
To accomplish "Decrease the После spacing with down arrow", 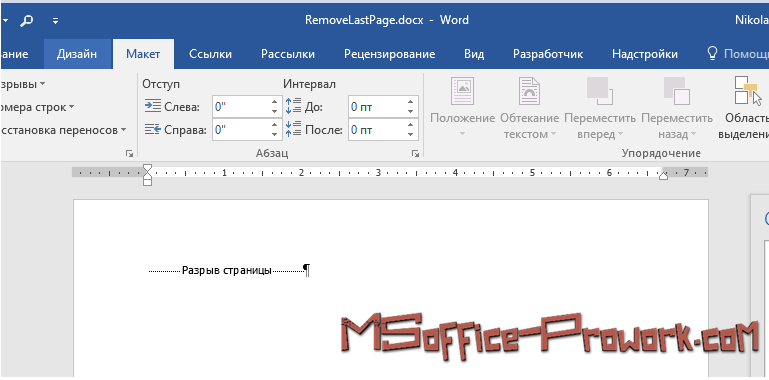I will coord(410,135).
